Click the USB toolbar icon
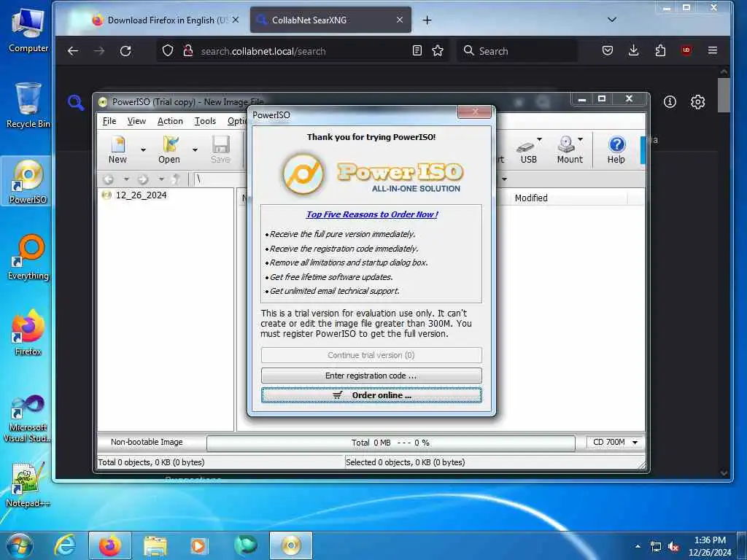This screenshot has width=747, height=560. (x=528, y=149)
